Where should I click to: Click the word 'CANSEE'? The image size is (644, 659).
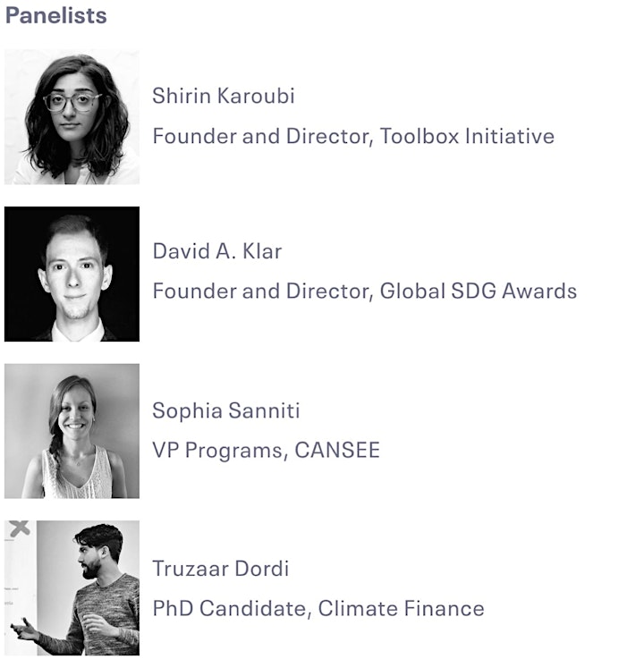point(337,450)
